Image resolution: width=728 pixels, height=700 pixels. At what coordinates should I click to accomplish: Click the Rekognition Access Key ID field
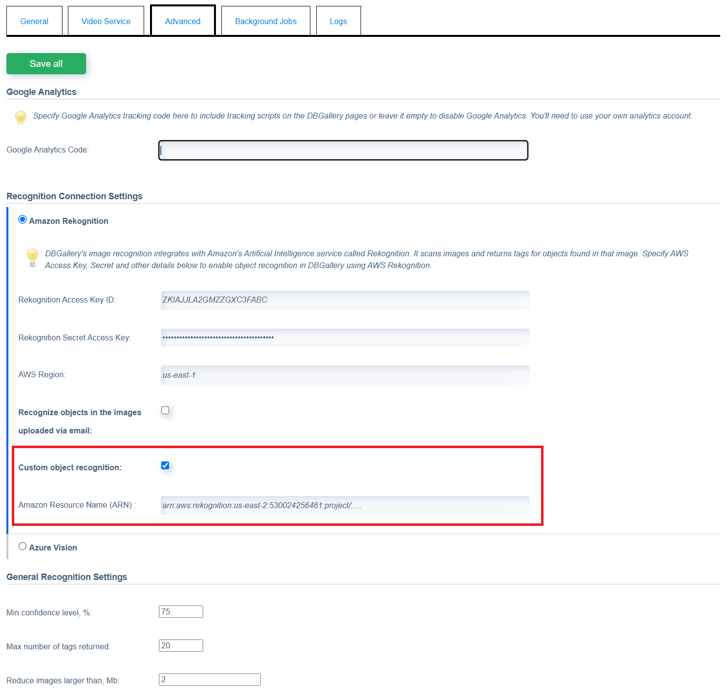tap(345, 300)
